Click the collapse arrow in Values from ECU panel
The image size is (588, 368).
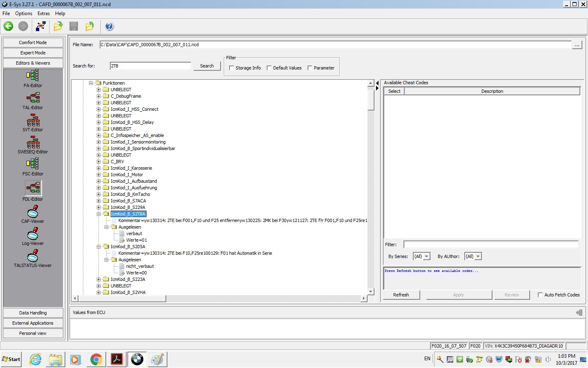pos(579,313)
